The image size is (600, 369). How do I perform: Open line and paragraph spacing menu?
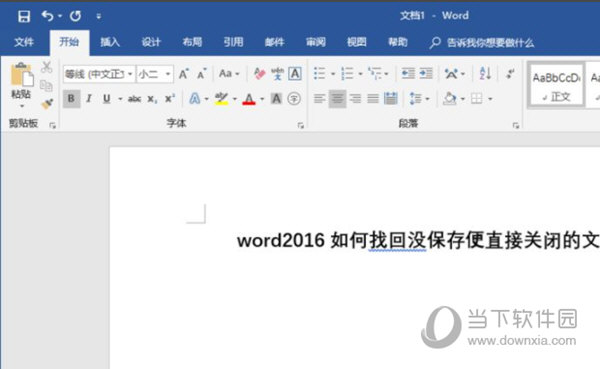pos(416,99)
